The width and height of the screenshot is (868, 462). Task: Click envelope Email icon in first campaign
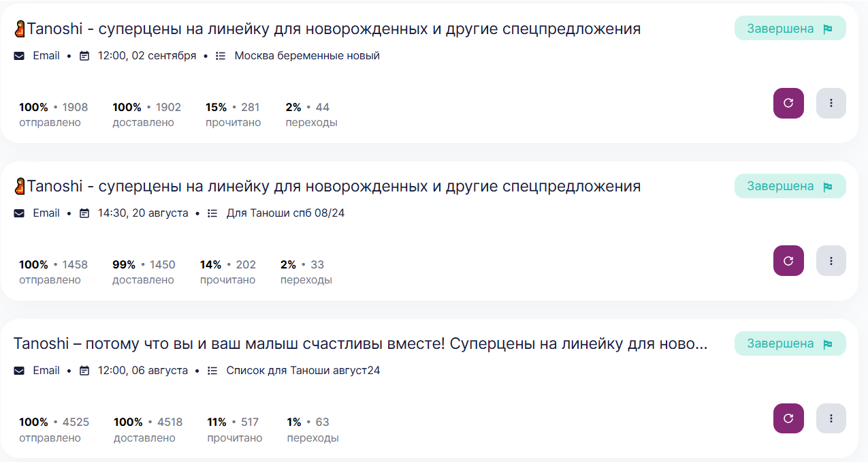19,56
